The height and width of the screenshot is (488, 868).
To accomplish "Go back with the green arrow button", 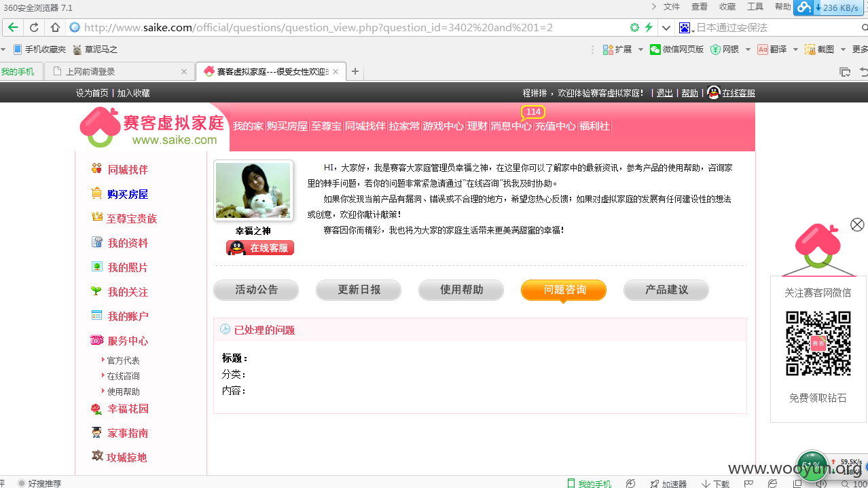I will [13, 28].
